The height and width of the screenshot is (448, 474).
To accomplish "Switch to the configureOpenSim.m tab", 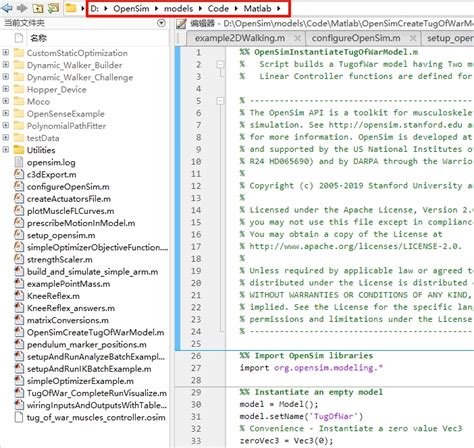I will pyautogui.click(x=356, y=38).
